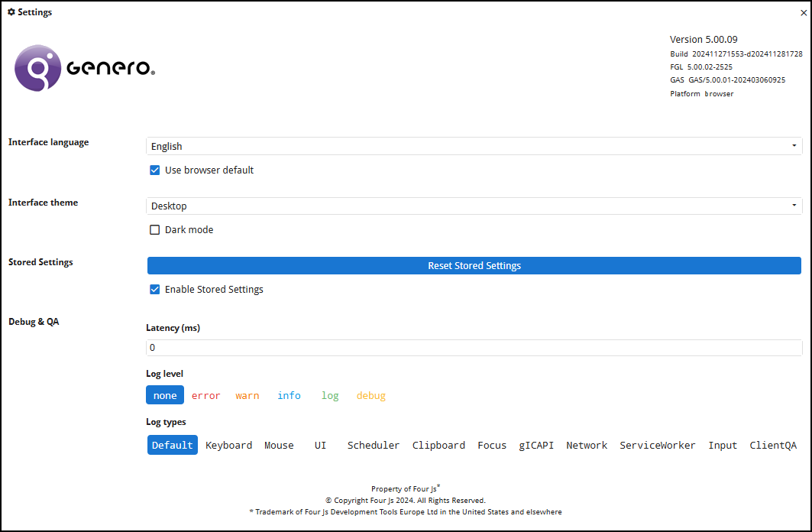Select ServiceWorker log type
The height and width of the screenshot is (532, 812).
pyautogui.click(x=657, y=446)
